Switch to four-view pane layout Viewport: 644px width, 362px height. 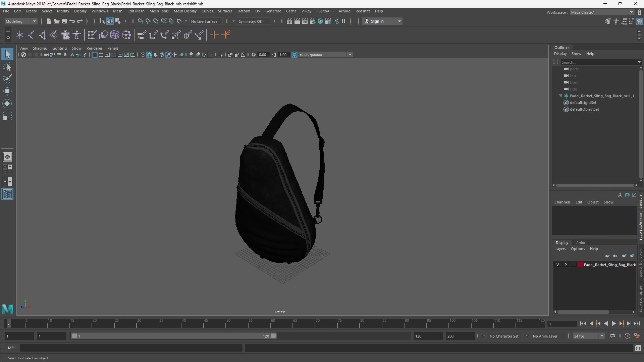point(7,169)
